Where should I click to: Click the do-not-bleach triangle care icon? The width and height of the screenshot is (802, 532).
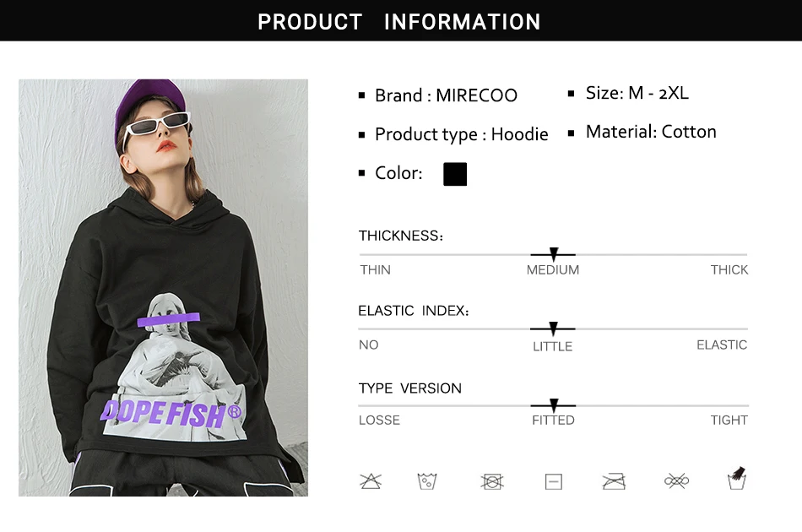pos(371,481)
